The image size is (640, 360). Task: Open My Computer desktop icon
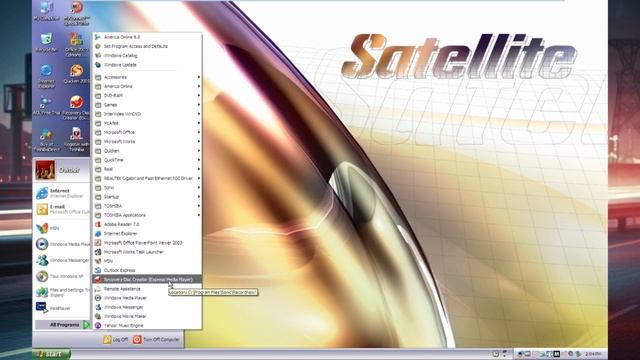click(46, 11)
